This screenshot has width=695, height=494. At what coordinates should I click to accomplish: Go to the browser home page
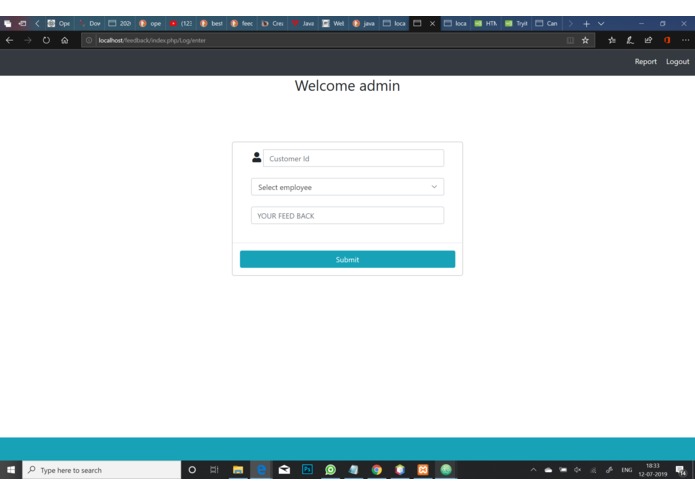[x=65, y=40]
